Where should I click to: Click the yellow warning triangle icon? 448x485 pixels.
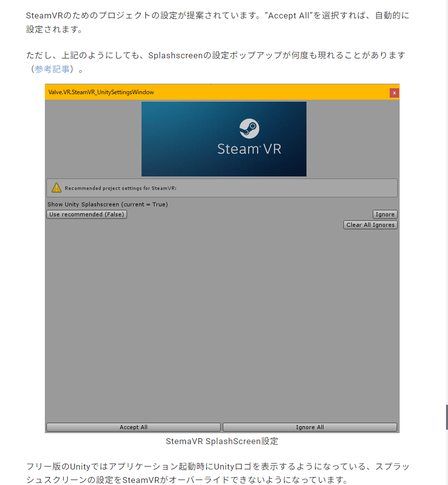point(56,188)
